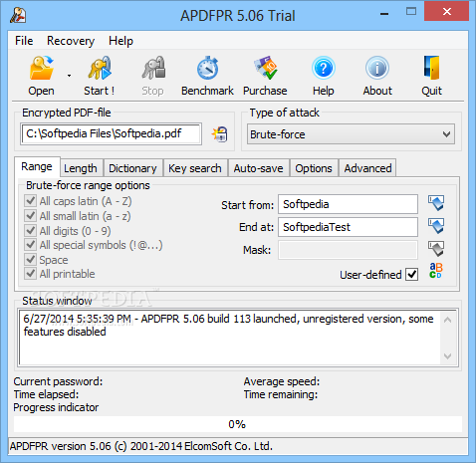Run the Benchmark tool
Screen dimensions: 476x463
pyautogui.click(x=208, y=68)
